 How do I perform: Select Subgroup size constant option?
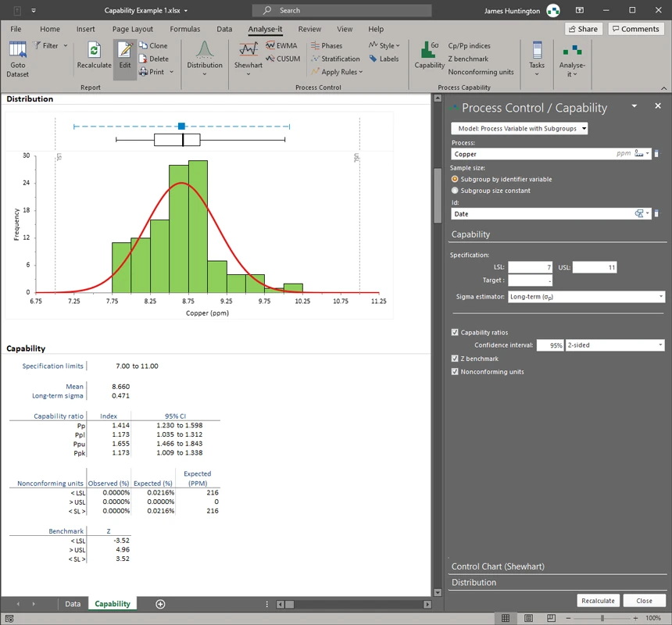coord(456,191)
